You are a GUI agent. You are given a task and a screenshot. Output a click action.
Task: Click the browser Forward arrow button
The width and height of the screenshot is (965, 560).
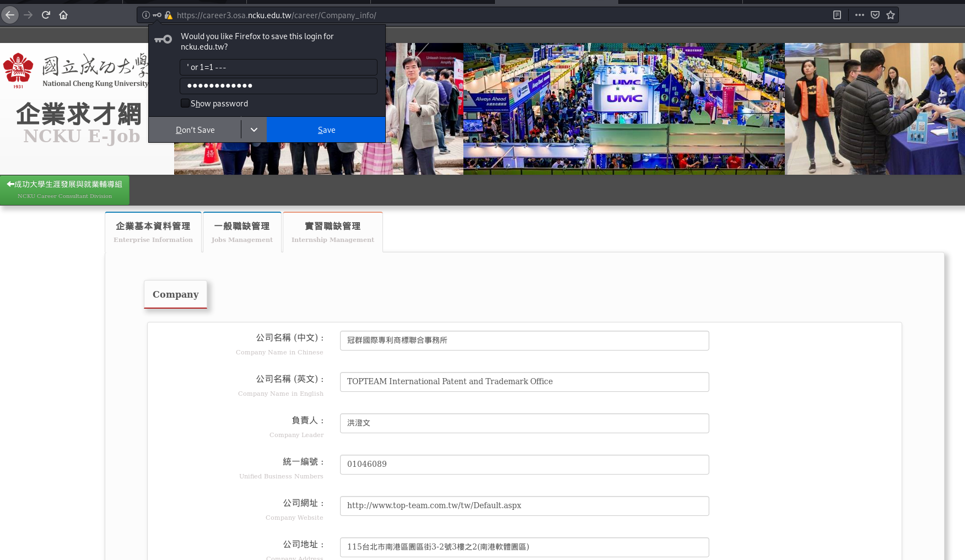[28, 15]
